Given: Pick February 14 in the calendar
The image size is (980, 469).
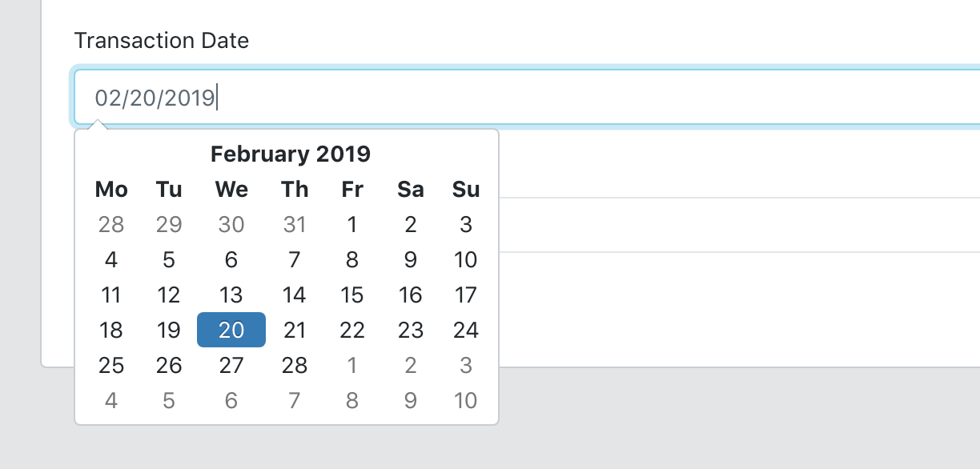Looking at the screenshot, I should [295, 295].
